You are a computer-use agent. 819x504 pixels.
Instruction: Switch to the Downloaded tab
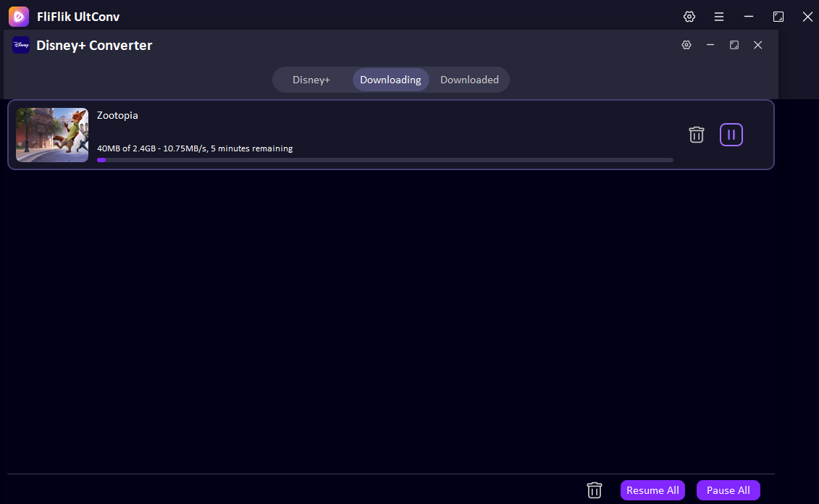(469, 80)
